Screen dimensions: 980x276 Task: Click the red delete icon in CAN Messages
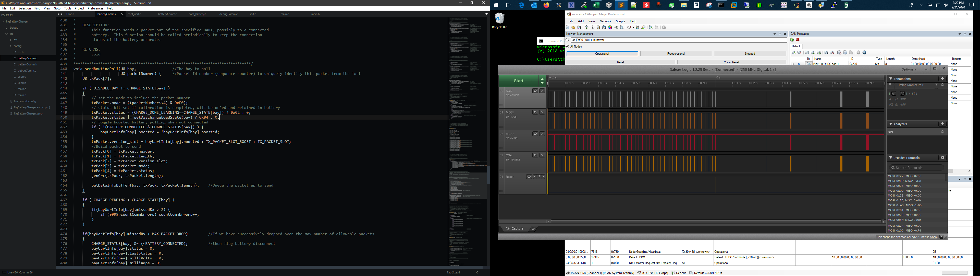pyautogui.click(x=798, y=40)
